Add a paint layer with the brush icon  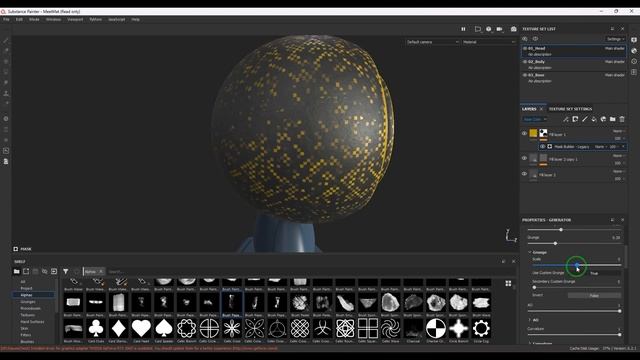(584, 119)
